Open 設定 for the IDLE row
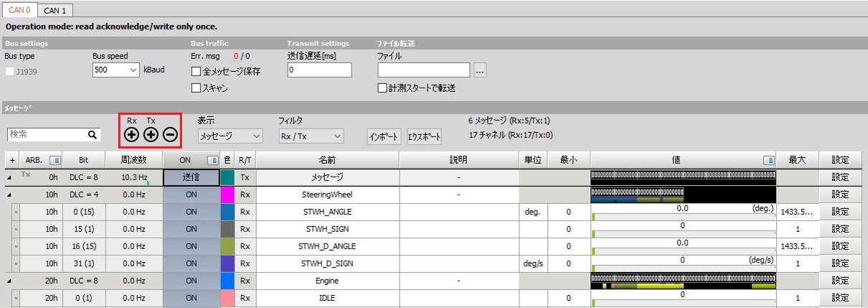The image size is (868, 308). pos(839,298)
